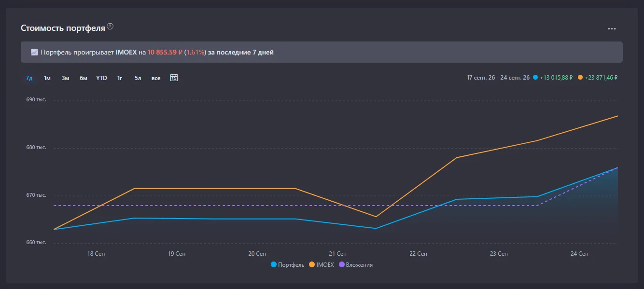This screenshot has width=644, height=289.
Task: Click the за последние 7 дней text
Action: [x=241, y=52]
